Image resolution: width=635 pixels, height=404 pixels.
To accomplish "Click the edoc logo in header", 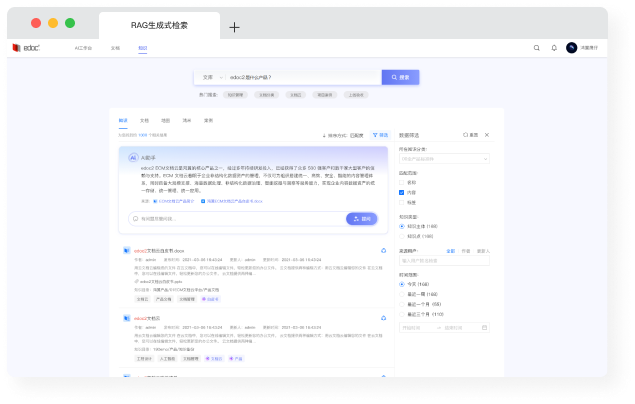I will [x=25, y=47].
